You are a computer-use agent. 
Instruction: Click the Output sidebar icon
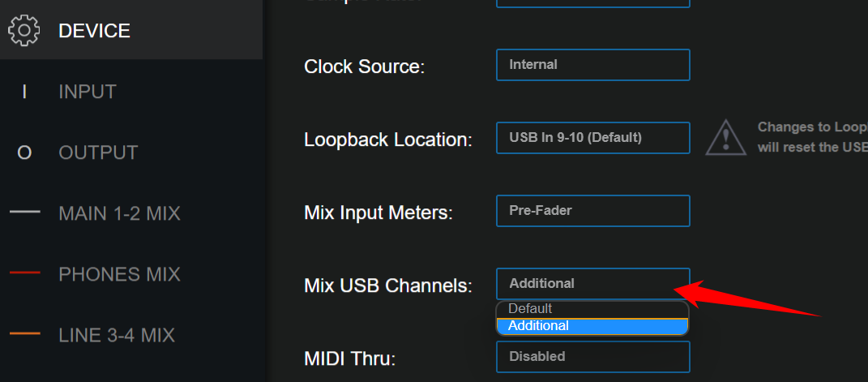24,152
